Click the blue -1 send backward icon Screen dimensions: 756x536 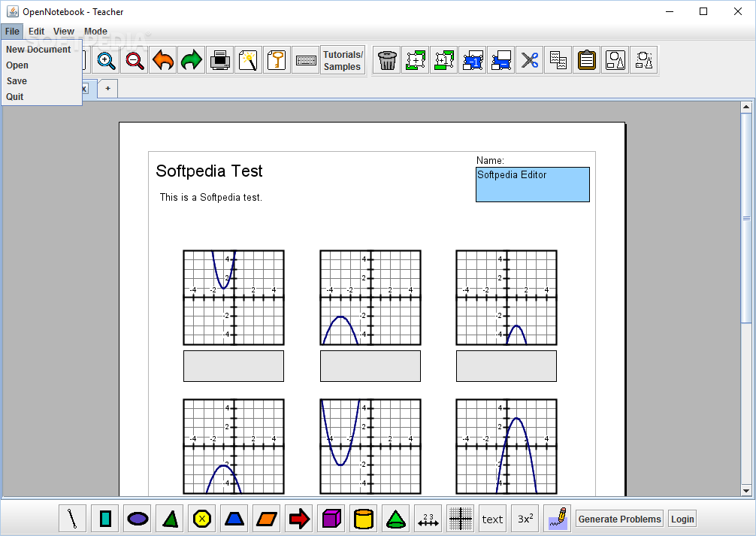(x=473, y=60)
